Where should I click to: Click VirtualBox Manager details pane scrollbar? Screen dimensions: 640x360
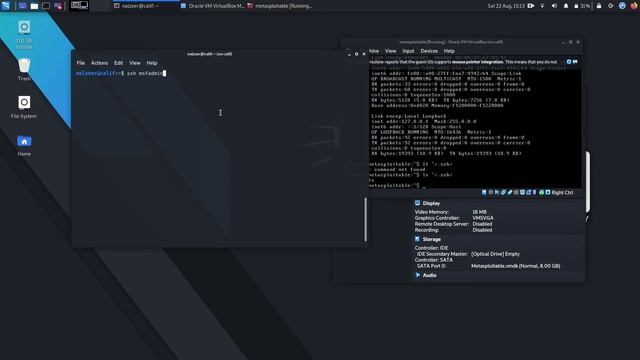tap(587, 182)
